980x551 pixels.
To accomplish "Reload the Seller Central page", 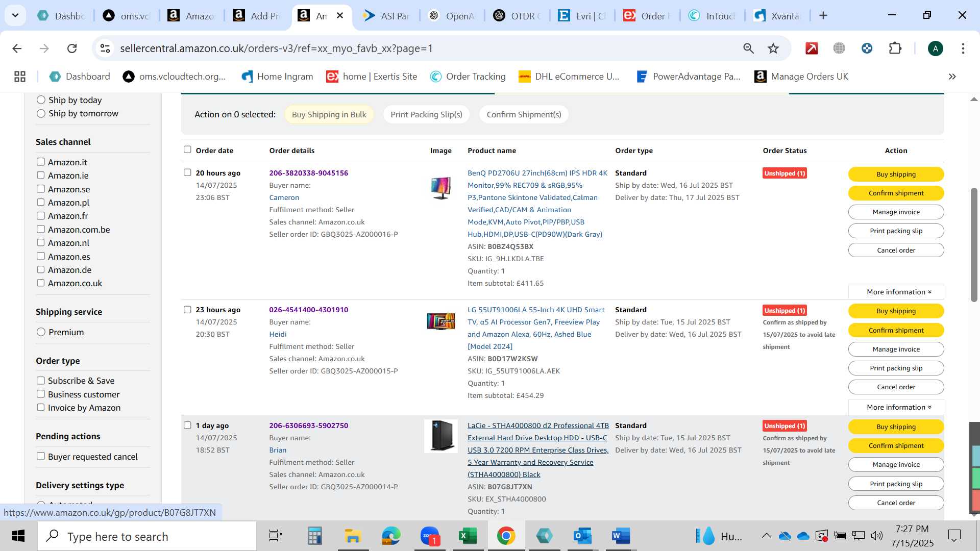I will 72,48.
